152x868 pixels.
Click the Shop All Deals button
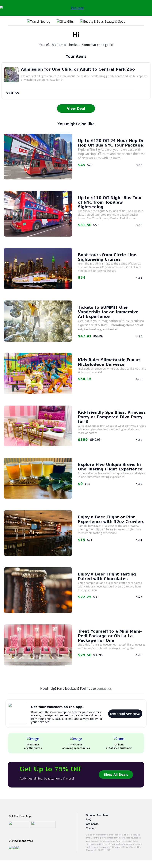(x=116, y=775)
